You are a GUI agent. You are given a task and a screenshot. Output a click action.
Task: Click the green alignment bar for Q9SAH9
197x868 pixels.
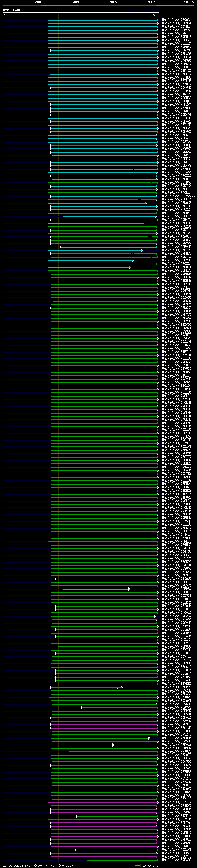coord(105,504)
